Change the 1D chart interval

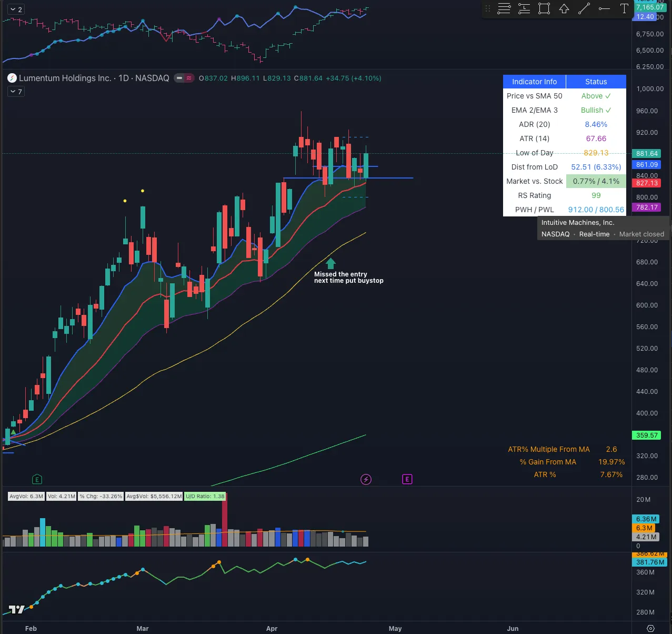[x=124, y=78]
